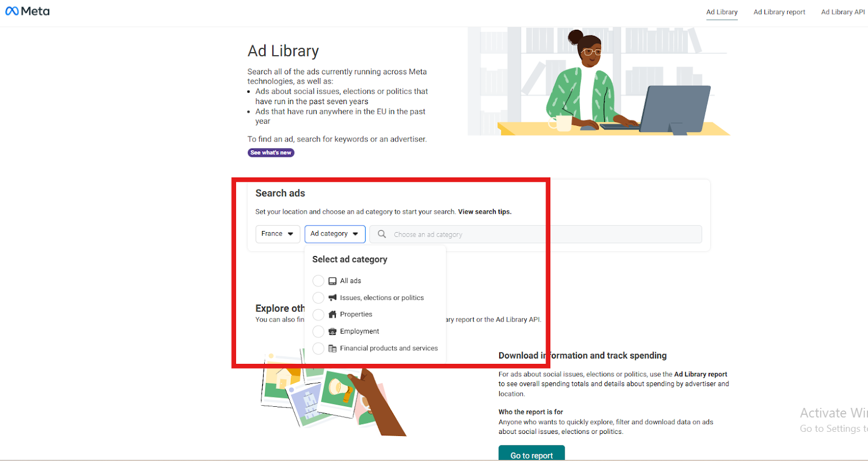Click the See what's new button
Viewport: 868px width, 461px height.
[x=271, y=153]
